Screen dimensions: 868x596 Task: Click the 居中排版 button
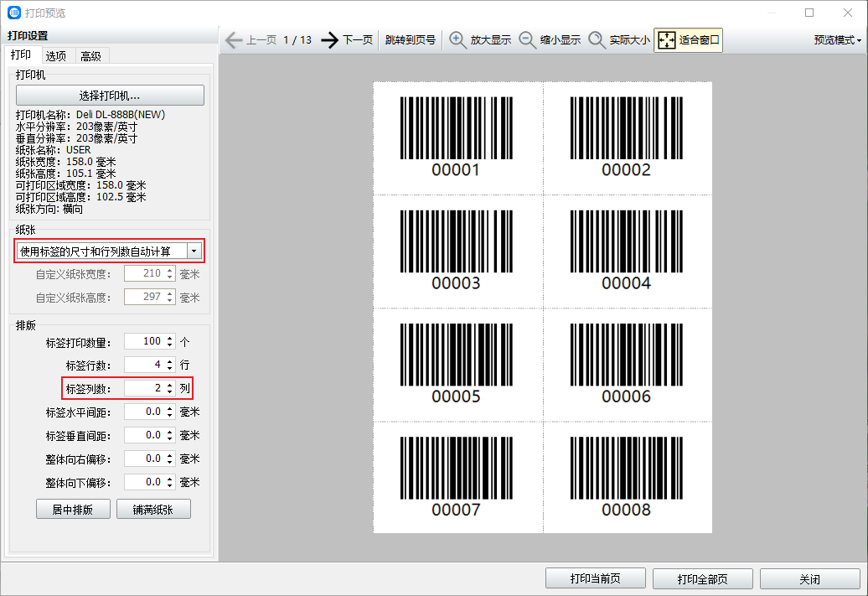tap(73, 509)
